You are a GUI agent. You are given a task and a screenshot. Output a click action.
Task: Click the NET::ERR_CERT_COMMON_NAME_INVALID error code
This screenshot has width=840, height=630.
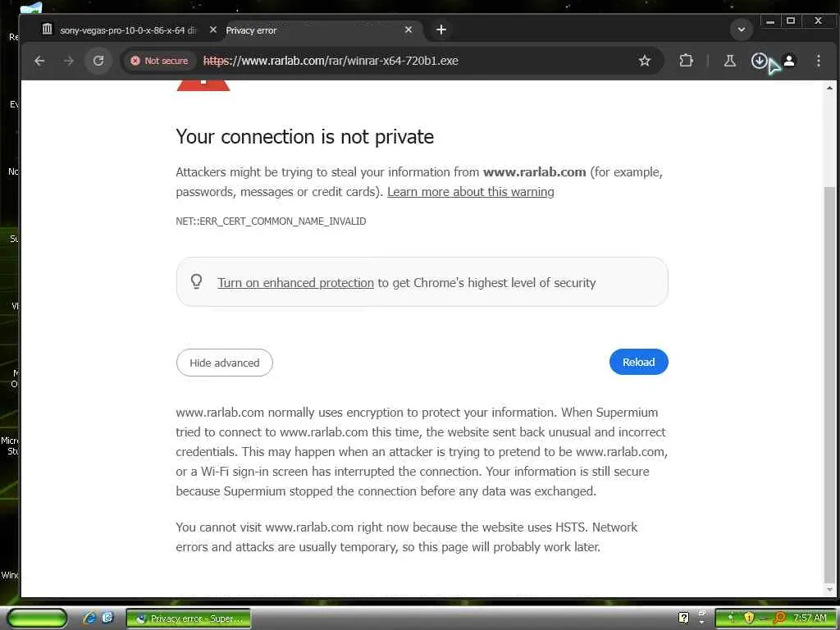[x=271, y=221]
